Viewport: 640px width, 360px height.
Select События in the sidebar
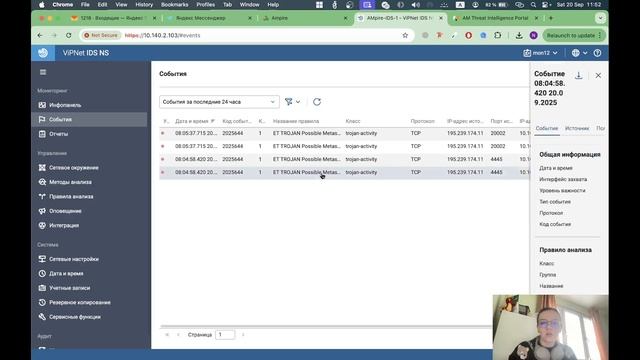pos(89,120)
